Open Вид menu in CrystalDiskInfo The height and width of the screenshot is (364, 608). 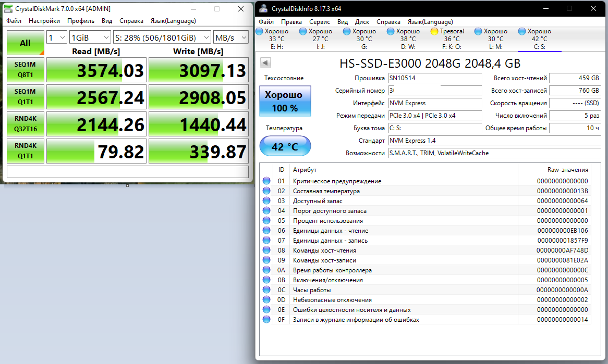343,22
